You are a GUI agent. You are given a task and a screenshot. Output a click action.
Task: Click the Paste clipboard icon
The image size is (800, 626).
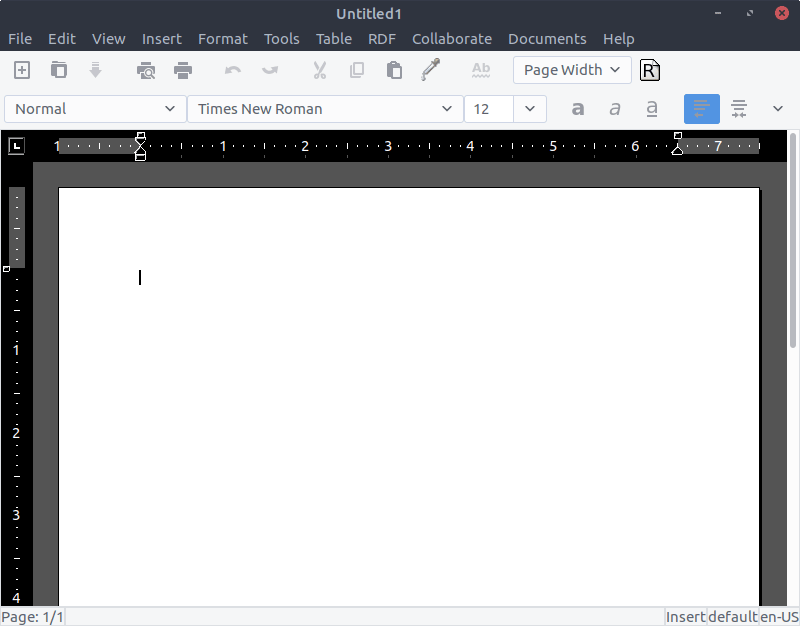click(394, 70)
